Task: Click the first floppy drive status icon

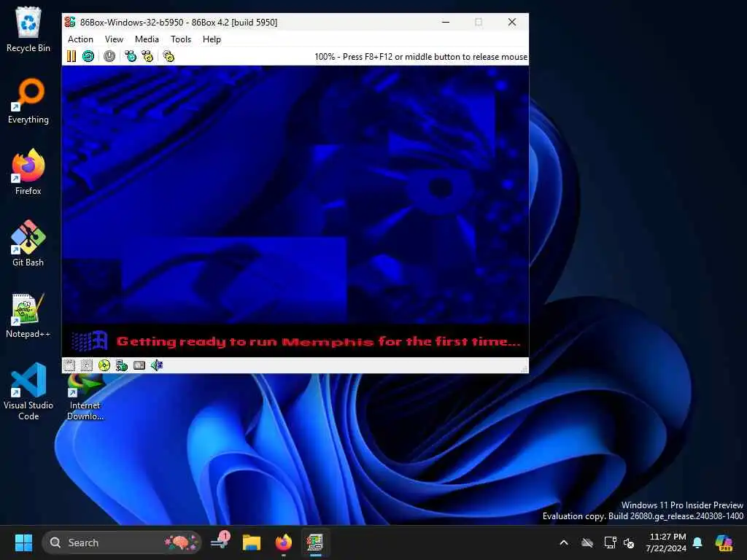Action: 69,365
